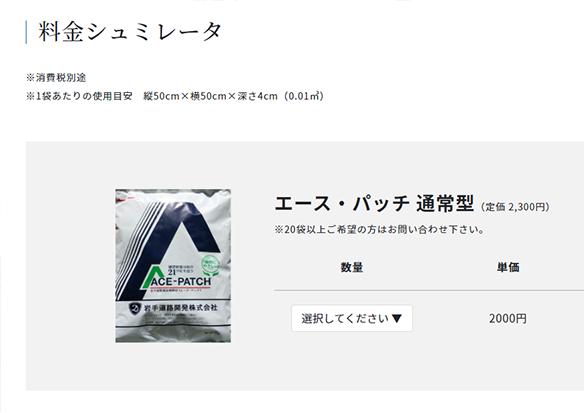This screenshot has width=584, height=413.
Task: Click the ※消費税別途 note
Action: [56, 77]
